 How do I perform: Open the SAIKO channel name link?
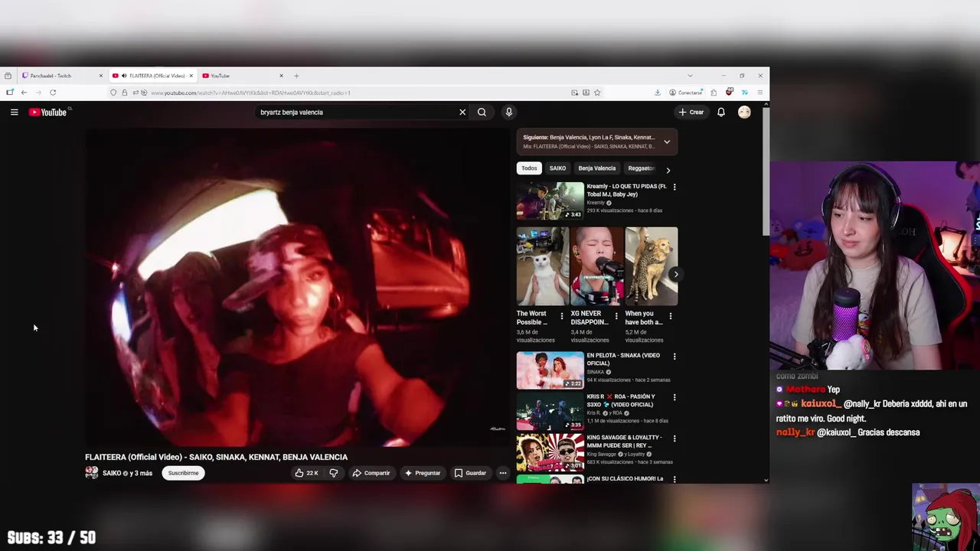point(112,473)
